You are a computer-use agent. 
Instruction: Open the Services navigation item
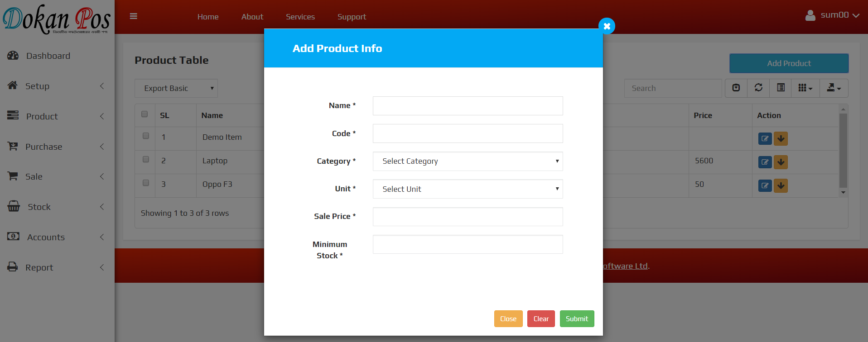(x=300, y=17)
